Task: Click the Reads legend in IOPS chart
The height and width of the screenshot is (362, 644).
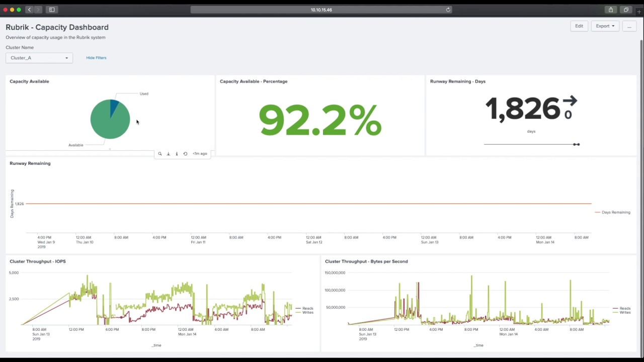Action: click(x=305, y=308)
